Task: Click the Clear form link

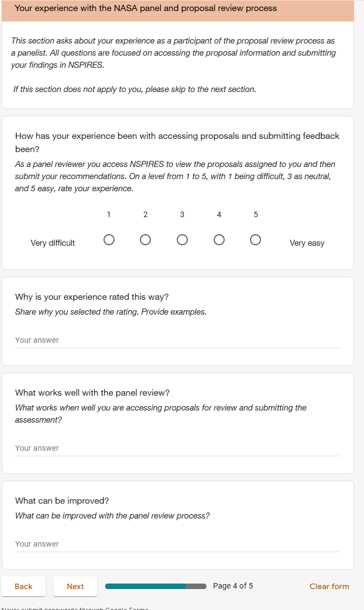Action: 329,586
